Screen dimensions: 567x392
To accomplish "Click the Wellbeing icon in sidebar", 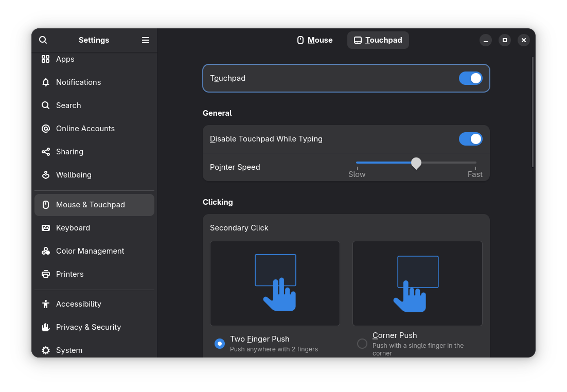I will (46, 175).
